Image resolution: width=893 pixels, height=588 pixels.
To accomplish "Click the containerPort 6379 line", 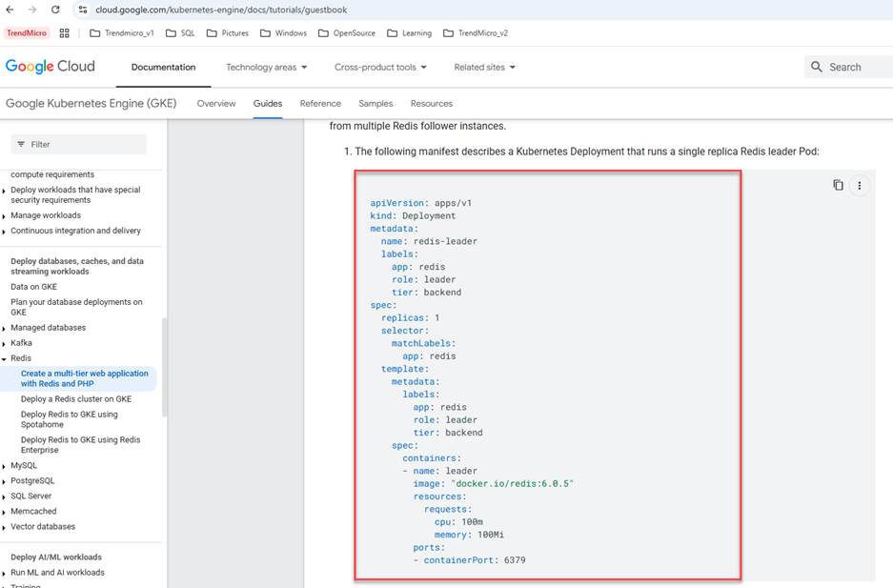I will click(x=470, y=560).
